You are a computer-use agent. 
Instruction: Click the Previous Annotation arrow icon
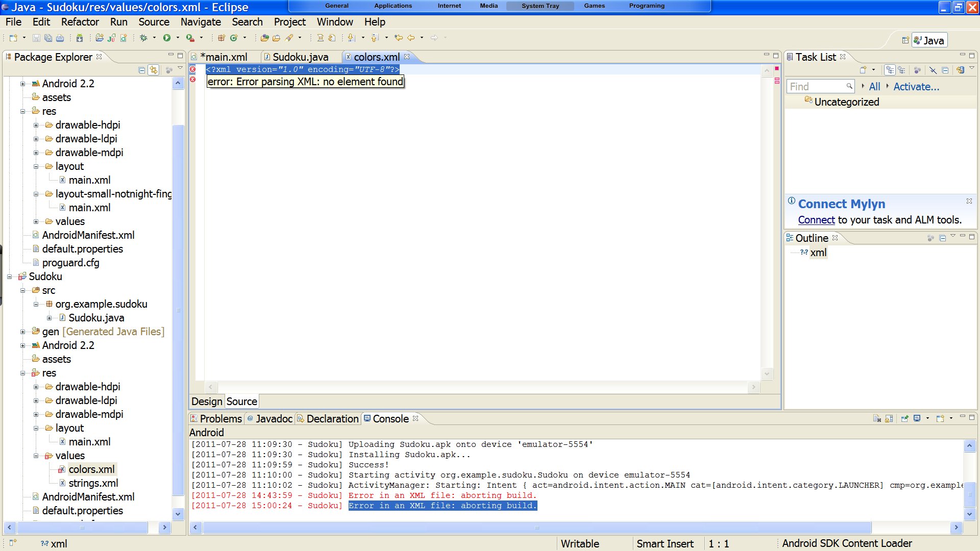pos(375,38)
